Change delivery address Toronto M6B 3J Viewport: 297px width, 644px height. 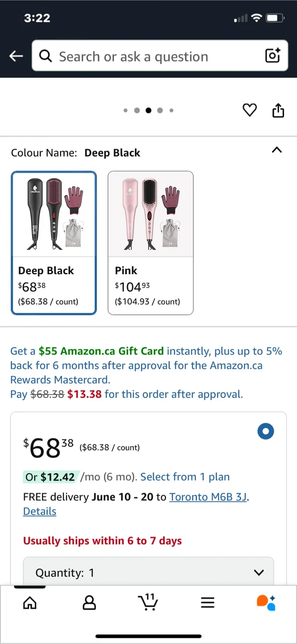coord(208,497)
